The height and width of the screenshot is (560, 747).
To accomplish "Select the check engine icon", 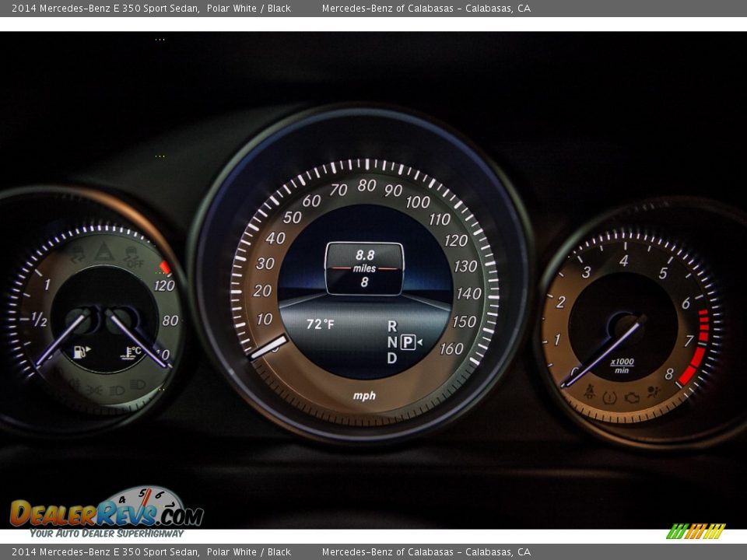I will (632, 398).
